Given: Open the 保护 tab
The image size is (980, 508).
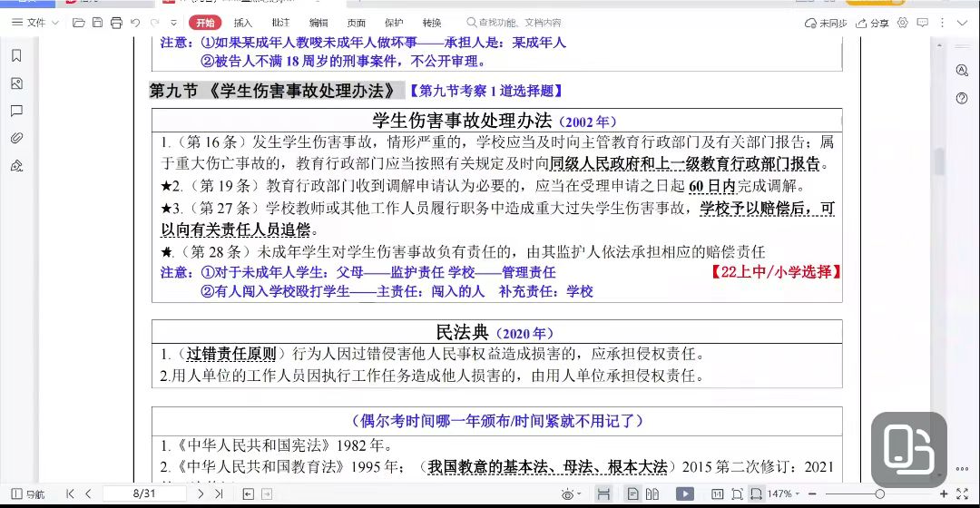Looking at the screenshot, I should 394,23.
